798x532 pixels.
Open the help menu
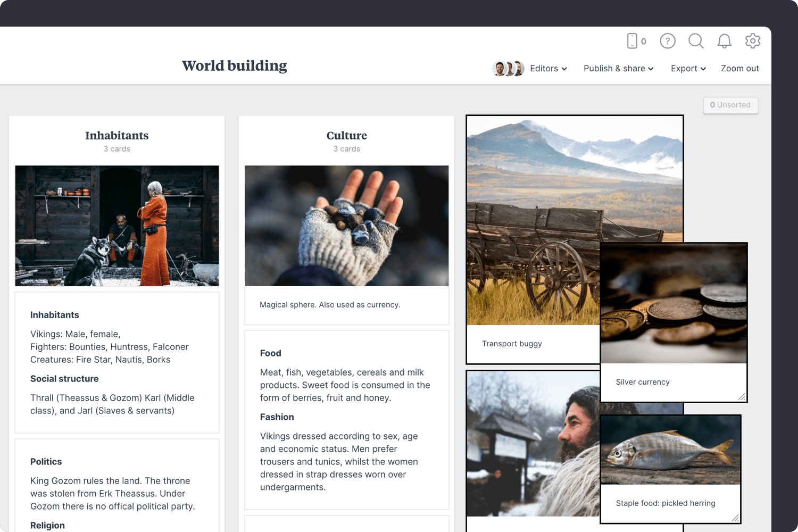667,41
